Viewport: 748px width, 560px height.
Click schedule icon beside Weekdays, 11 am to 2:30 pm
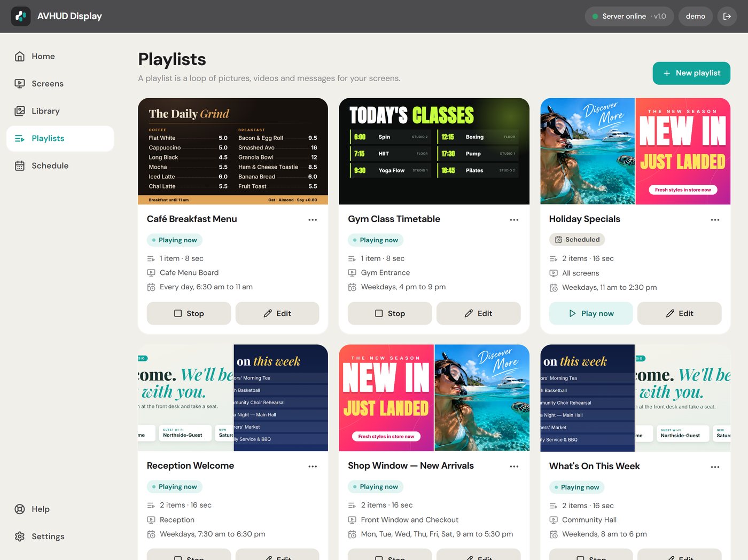(x=554, y=288)
